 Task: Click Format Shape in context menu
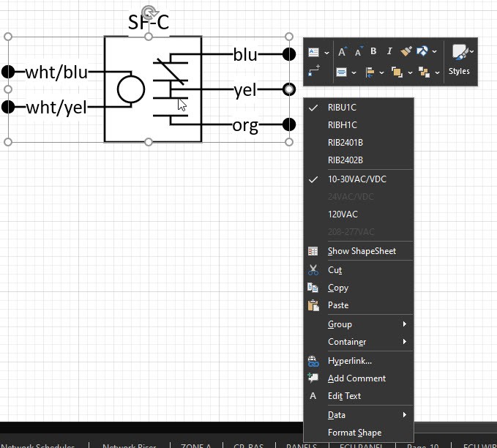pyautogui.click(x=354, y=433)
